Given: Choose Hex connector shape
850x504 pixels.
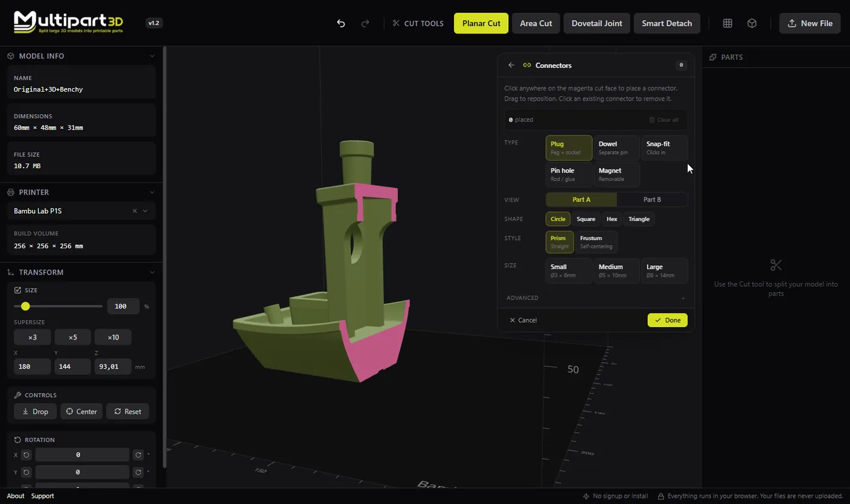Looking at the screenshot, I should tap(612, 219).
